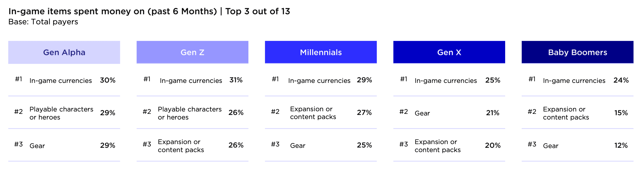Viewport: 644px width, 171px height.
Task: Click the 20% value under Gen X
Action: tap(493, 145)
